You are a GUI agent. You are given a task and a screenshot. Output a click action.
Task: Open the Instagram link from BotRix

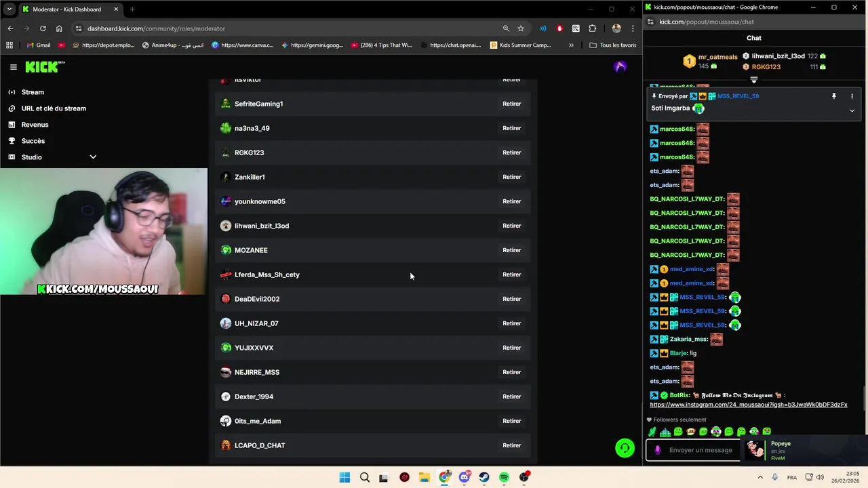(749, 405)
